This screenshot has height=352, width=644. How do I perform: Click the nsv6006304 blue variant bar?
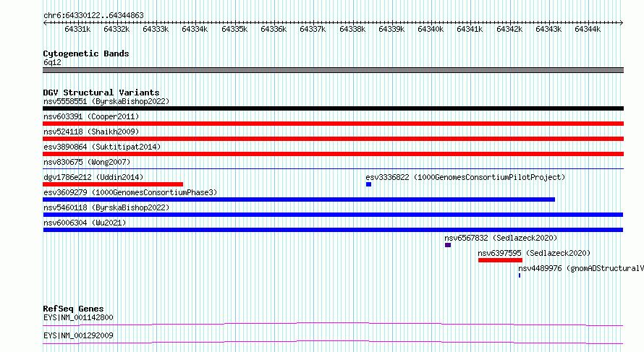333,230
